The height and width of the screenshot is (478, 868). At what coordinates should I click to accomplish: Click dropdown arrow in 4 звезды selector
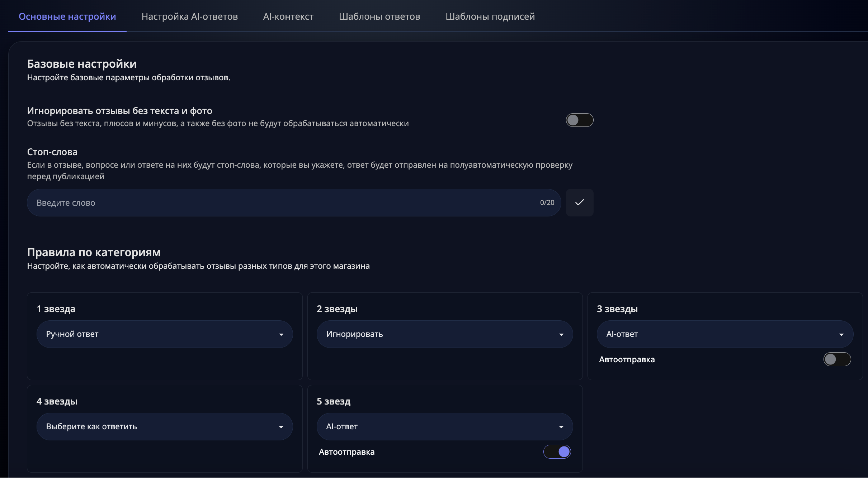pyautogui.click(x=281, y=427)
